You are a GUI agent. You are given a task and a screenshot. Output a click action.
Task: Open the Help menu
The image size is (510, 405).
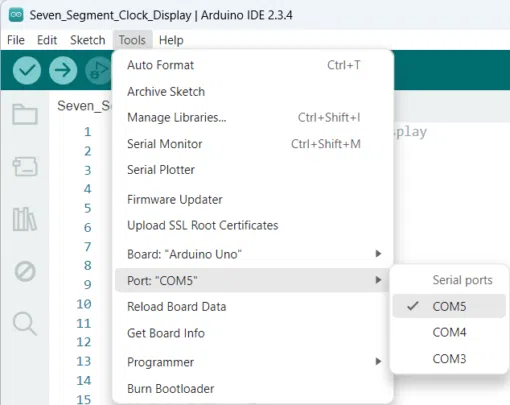tap(171, 40)
